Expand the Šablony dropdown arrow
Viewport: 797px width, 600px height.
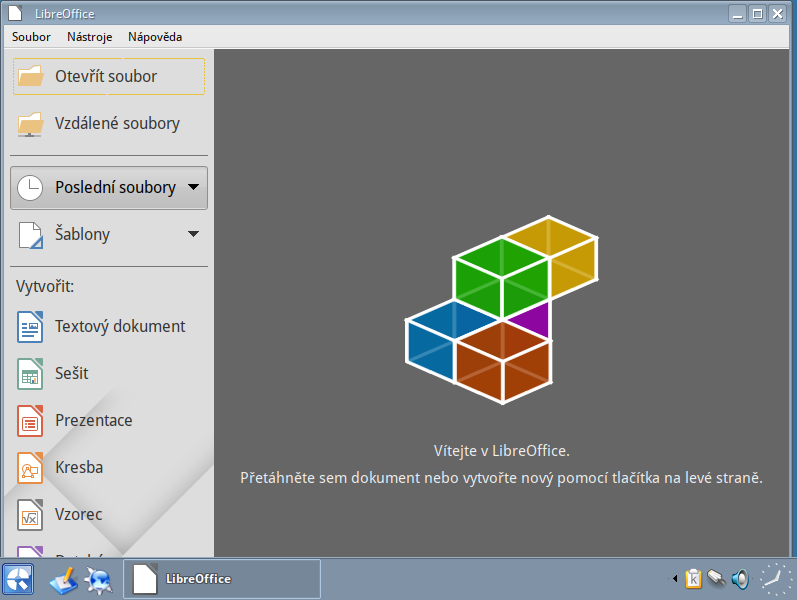193,234
